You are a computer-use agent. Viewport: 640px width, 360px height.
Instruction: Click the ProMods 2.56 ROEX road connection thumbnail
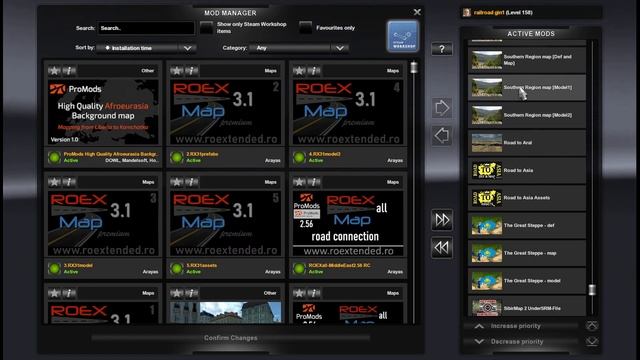[x=348, y=223]
